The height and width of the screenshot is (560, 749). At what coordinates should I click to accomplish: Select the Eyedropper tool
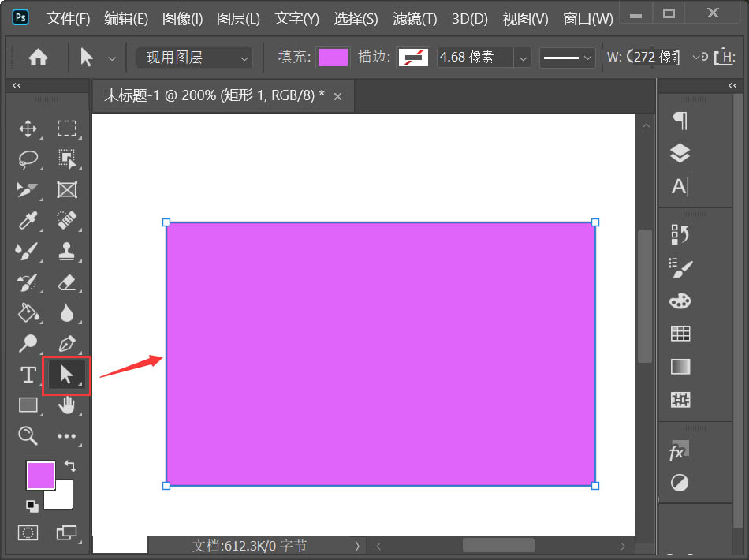(x=28, y=221)
